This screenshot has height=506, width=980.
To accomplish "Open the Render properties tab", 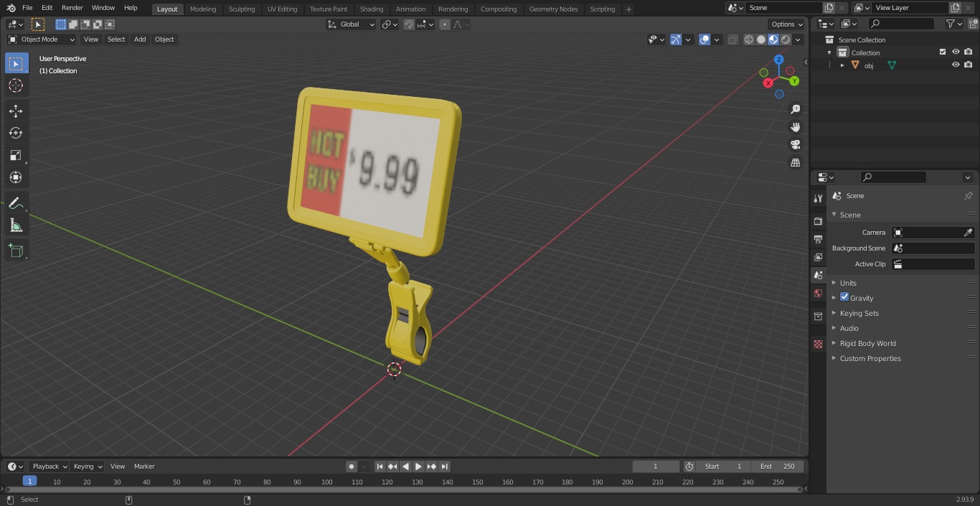I will tap(818, 221).
